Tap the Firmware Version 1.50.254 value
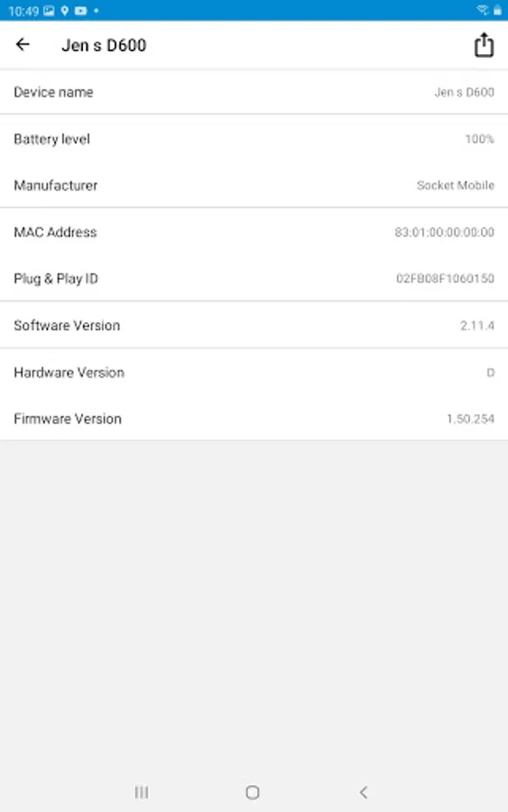 pyautogui.click(x=470, y=419)
